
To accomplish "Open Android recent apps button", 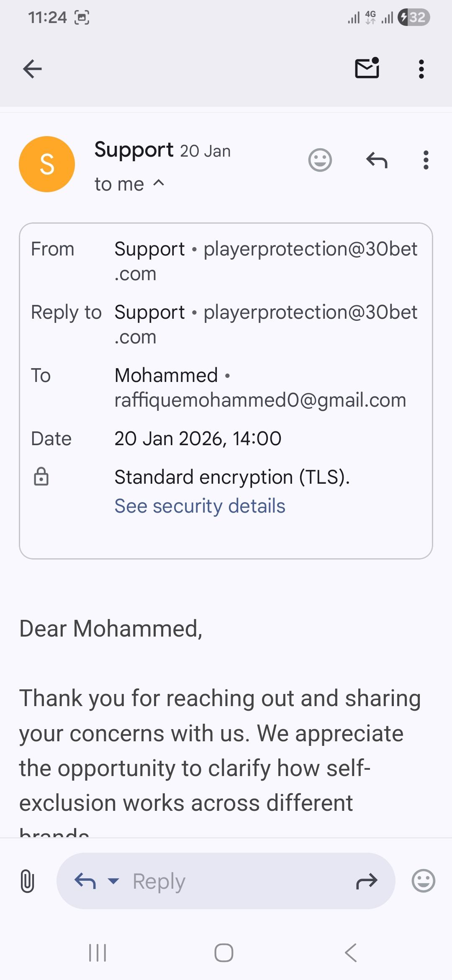I will coord(98,953).
